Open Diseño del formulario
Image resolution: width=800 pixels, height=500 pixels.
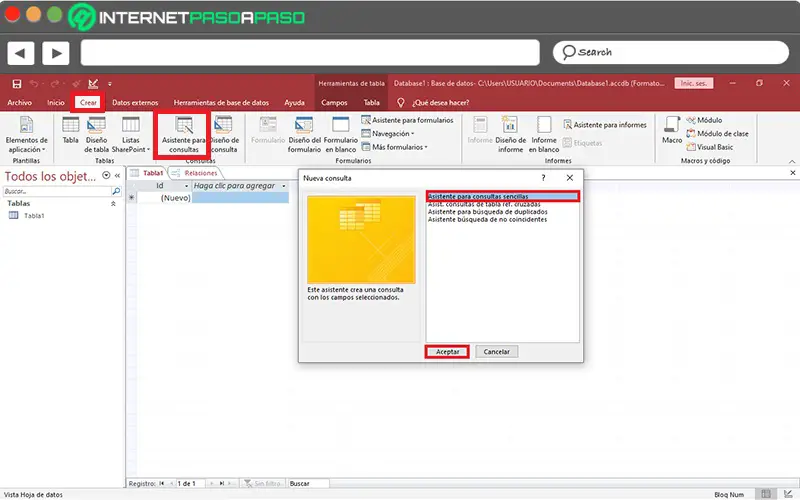tap(304, 135)
